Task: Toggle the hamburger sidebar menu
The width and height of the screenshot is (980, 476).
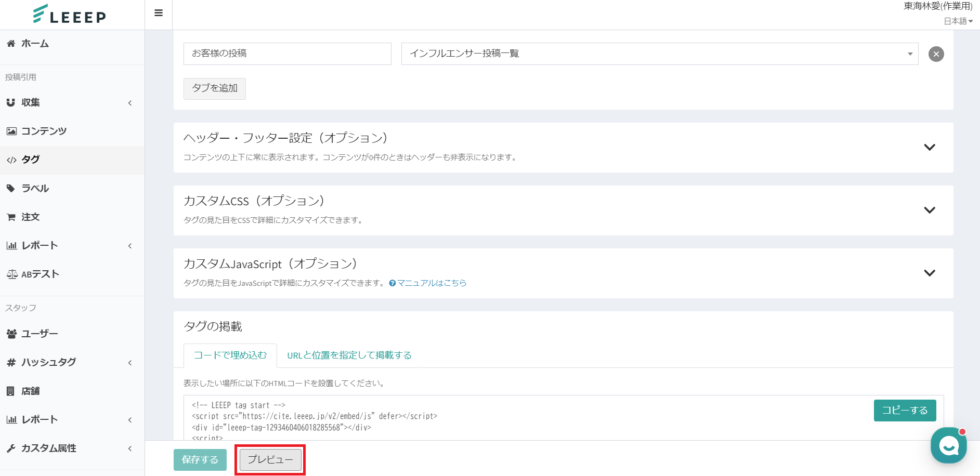Action: click(159, 13)
